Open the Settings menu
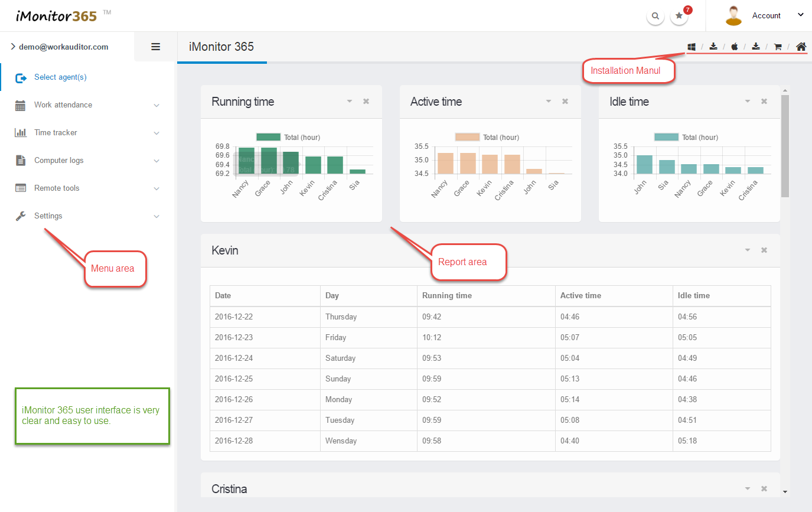The image size is (812, 512). [x=48, y=216]
